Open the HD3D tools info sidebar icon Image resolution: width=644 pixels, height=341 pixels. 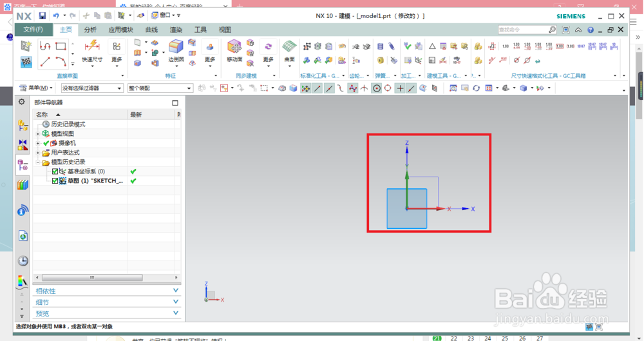(23, 211)
